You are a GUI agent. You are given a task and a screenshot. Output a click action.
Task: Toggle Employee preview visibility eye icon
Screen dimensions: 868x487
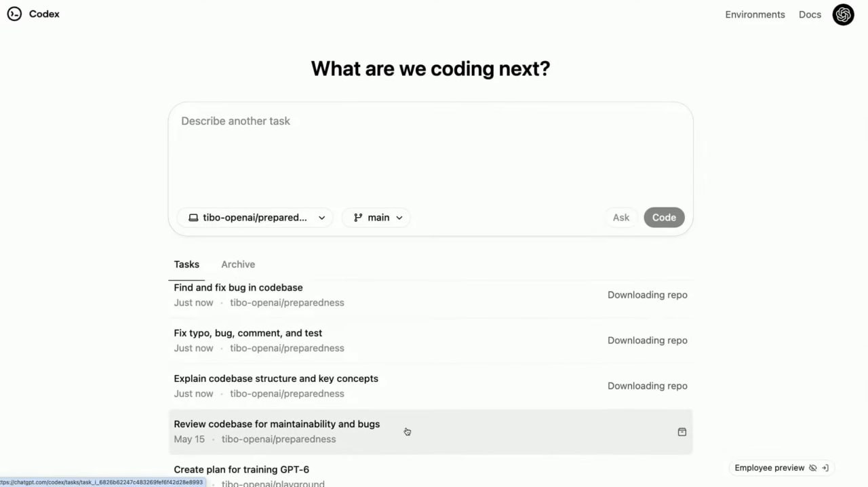tap(813, 468)
